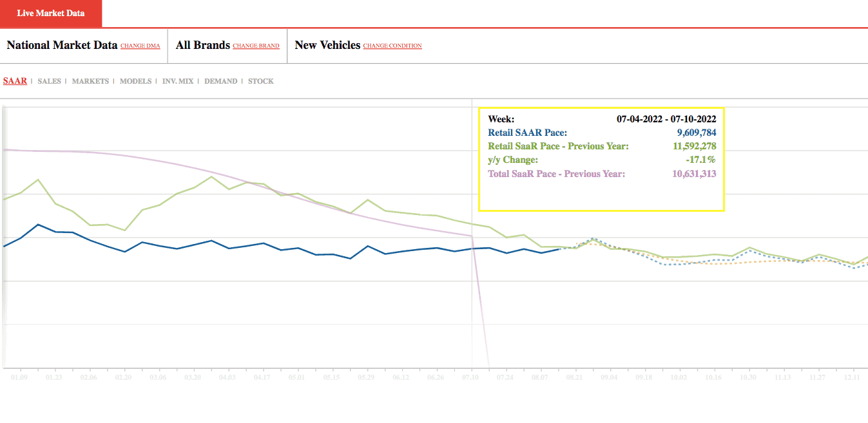Open the Live Market Data tab
868x423 pixels.
click(50, 14)
